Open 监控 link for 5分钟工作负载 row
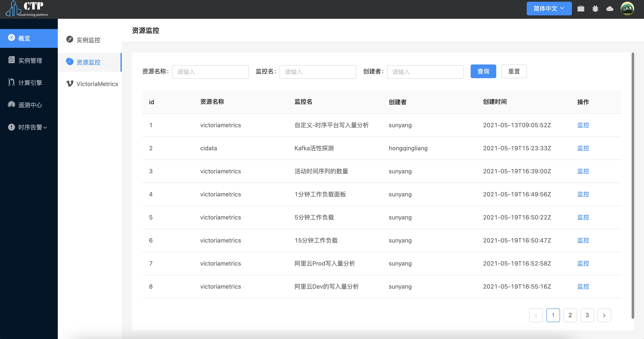This screenshot has height=339, width=644. pyautogui.click(x=583, y=217)
